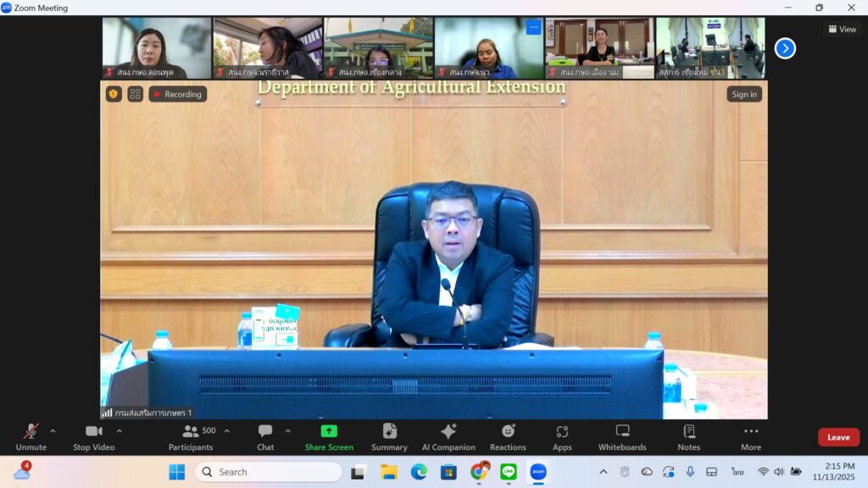Open the Notes panel
868x488 pixels.
(x=688, y=436)
